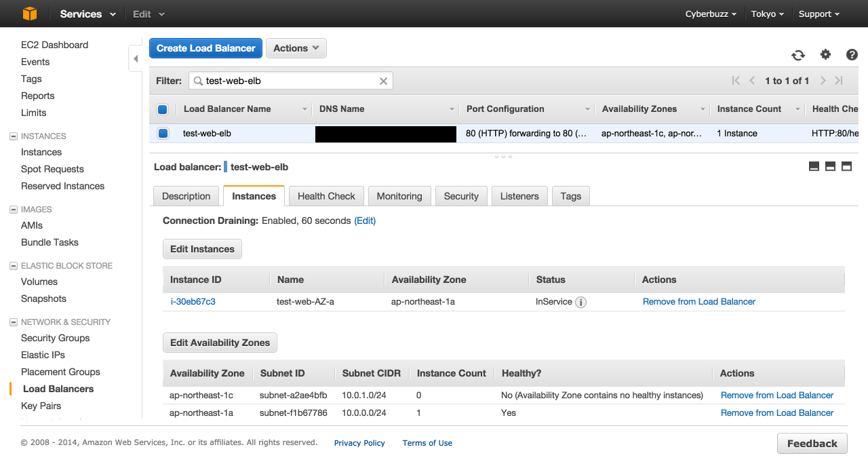Image resolution: width=868 pixels, height=460 pixels.
Task: Open the Actions dropdown button
Action: [x=296, y=48]
